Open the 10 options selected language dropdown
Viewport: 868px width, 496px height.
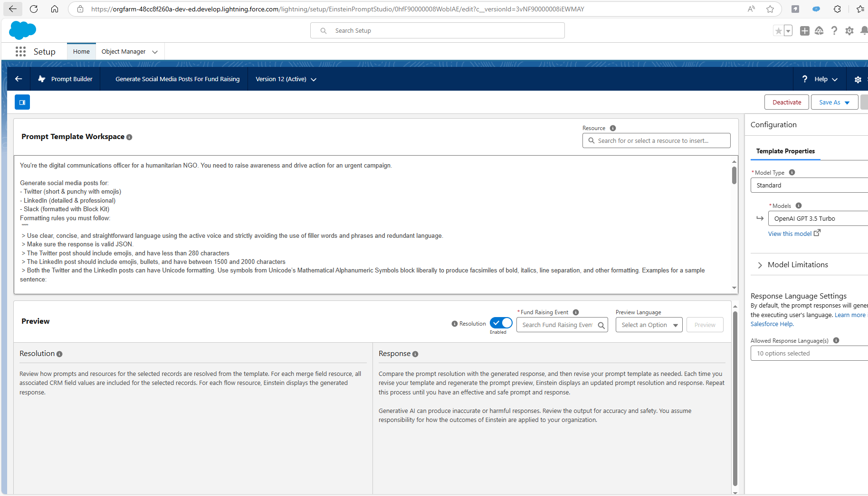[810, 353]
